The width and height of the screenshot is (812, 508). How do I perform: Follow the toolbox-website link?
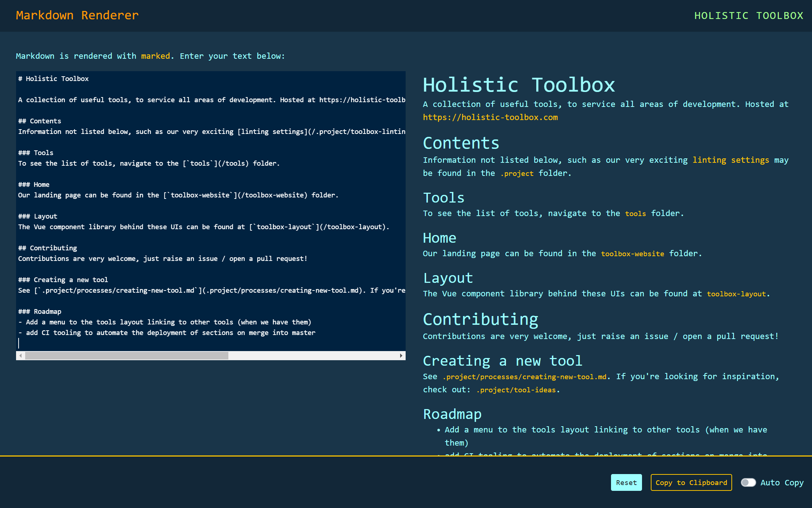(x=633, y=254)
